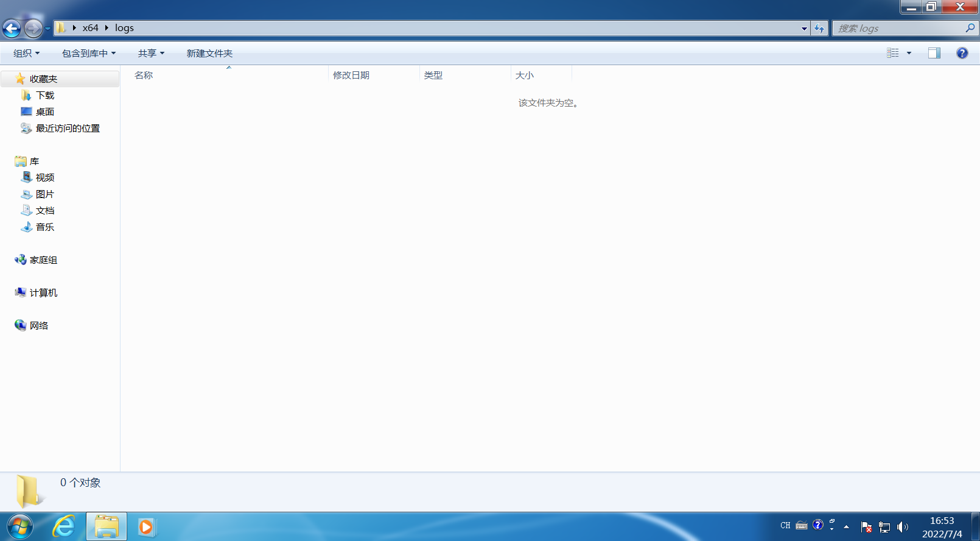Click the folder icon in address bar
This screenshot has width=980, height=541.
point(61,28)
